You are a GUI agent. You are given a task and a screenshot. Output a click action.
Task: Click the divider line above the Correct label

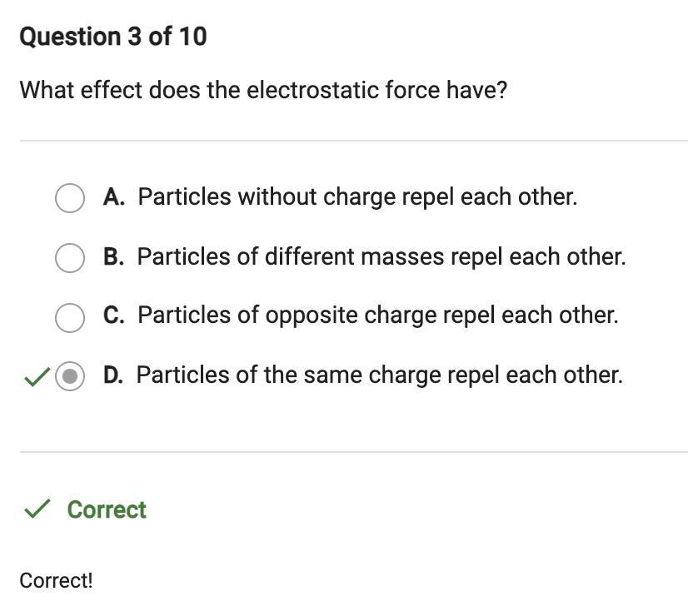(x=353, y=452)
